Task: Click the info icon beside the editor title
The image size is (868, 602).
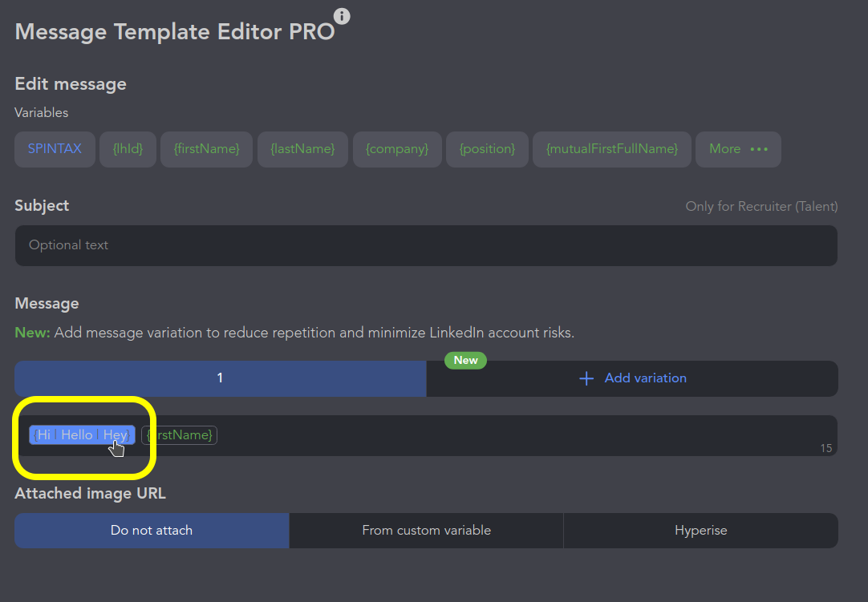Action: point(342,16)
